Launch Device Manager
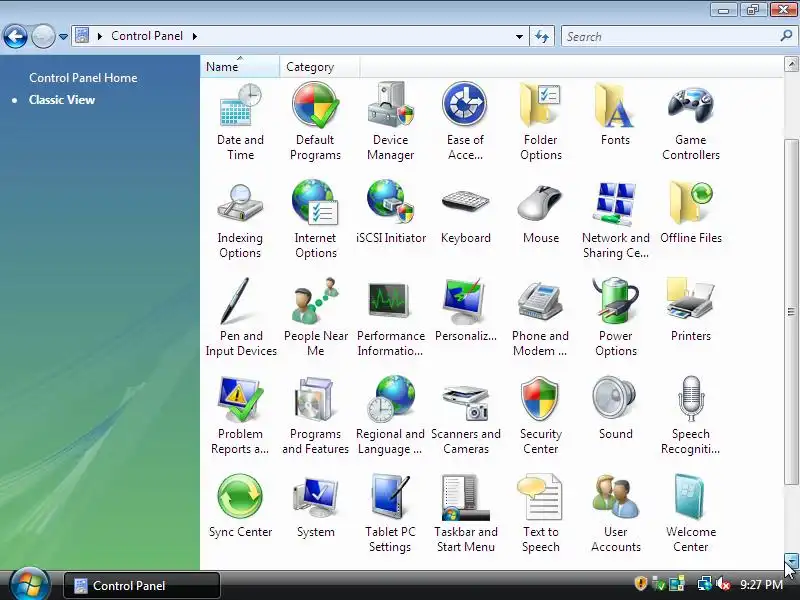 [390, 122]
